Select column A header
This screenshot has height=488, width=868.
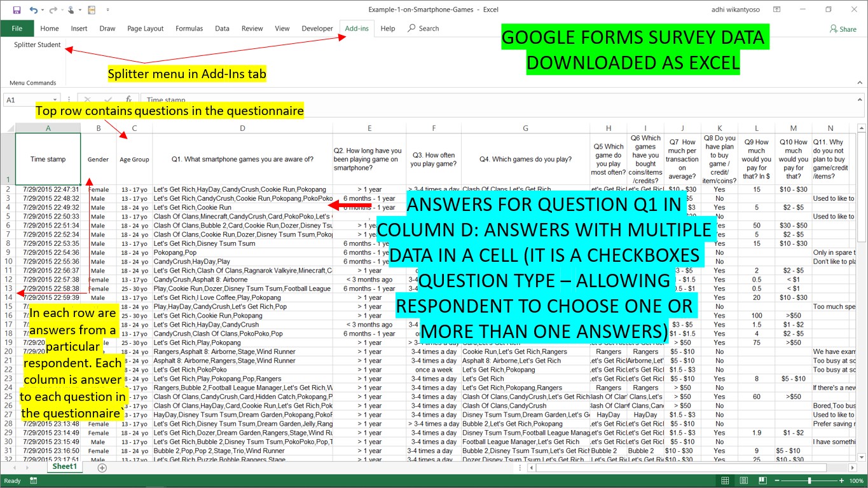[x=48, y=128]
